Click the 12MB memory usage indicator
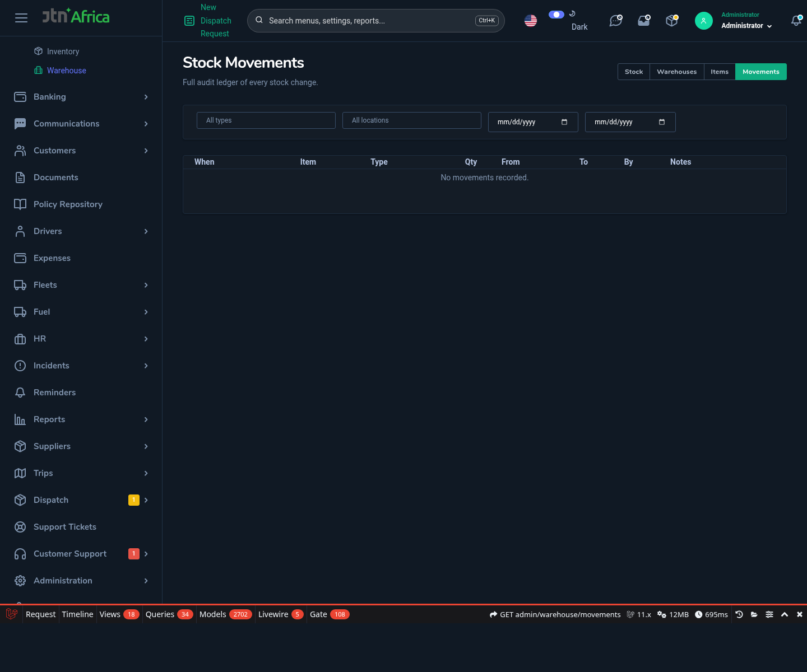The height and width of the screenshot is (672, 807). click(x=673, y=614)
